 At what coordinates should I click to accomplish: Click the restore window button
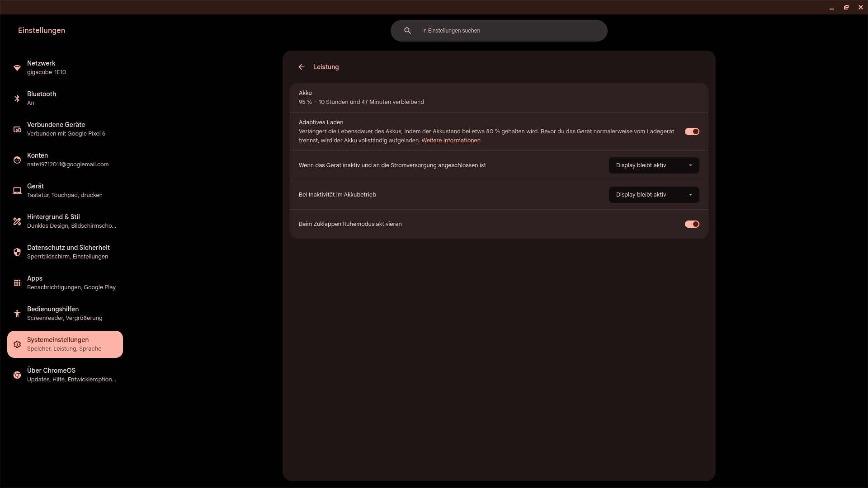pos(846,7)
